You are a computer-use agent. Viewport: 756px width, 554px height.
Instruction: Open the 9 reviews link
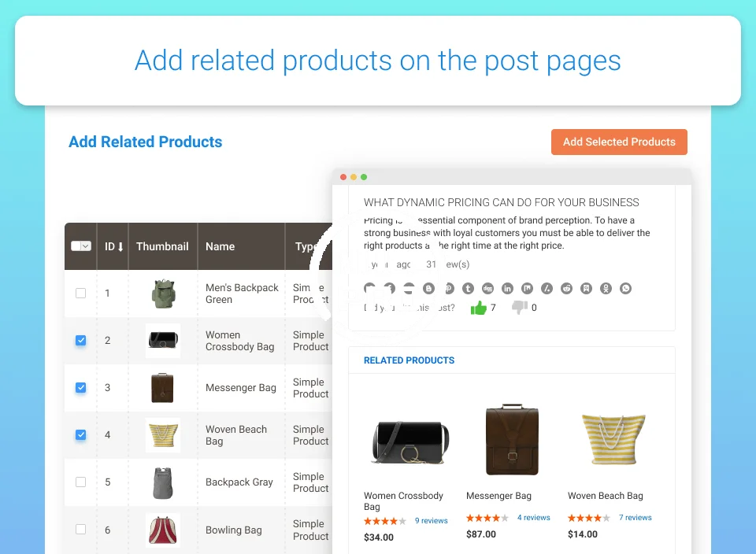(x=431, y=521)
